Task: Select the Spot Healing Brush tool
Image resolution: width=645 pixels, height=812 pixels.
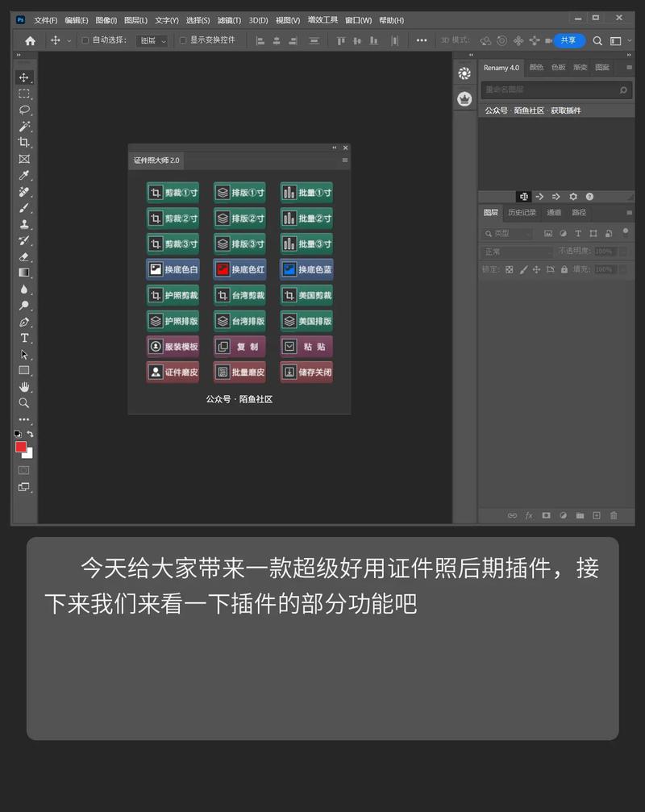Action: 24,192
